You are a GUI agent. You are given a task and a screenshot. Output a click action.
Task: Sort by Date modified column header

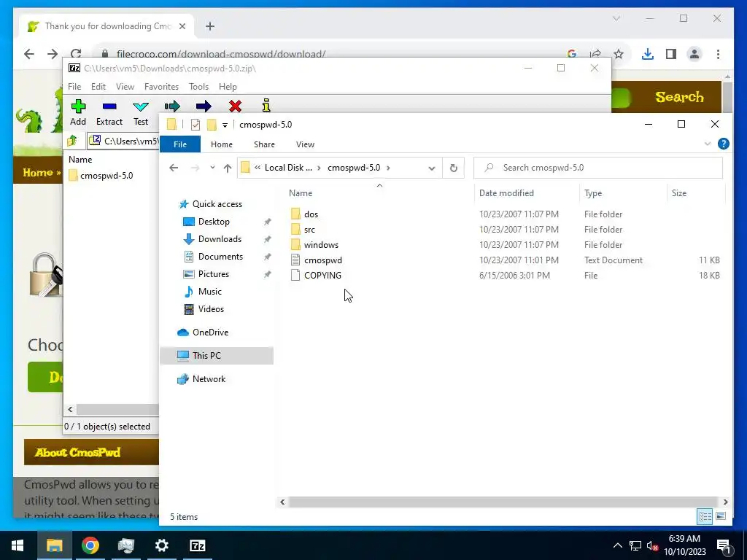(x=506, y=192)
